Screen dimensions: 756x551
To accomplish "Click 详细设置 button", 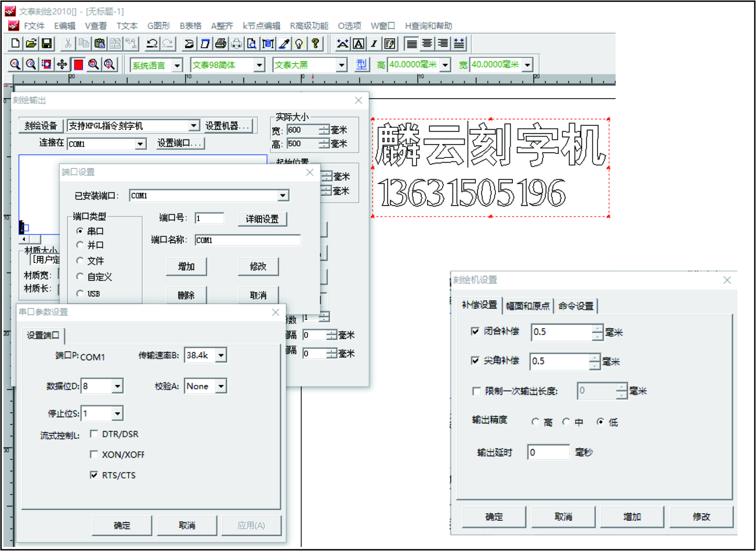I will pyautogui.click(x=262, y=219).
